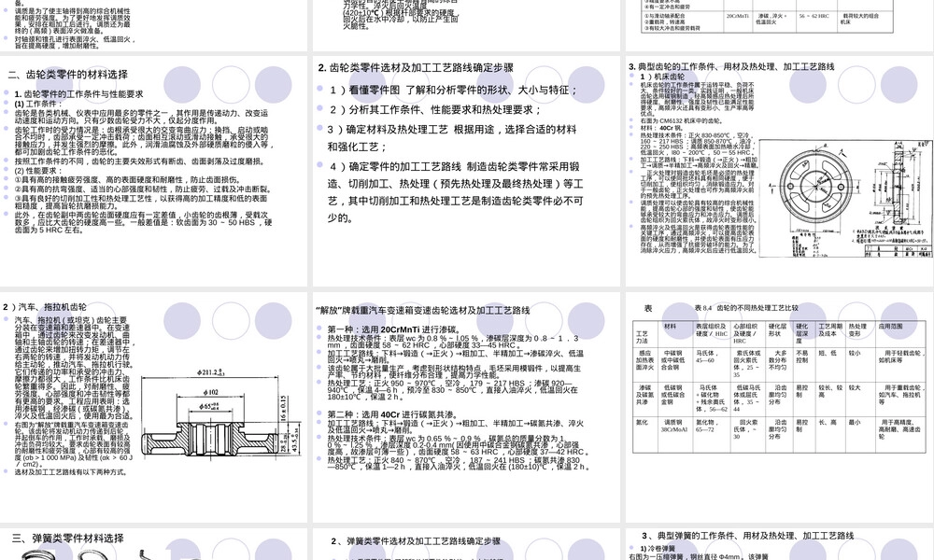The image size is (934, 560).
Task: Select the slide titled 三、弹簧类零件材料选择
Action: (154, 544)
